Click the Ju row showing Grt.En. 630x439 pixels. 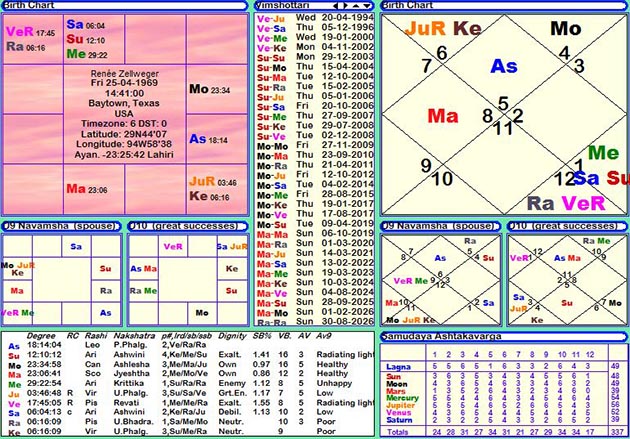click(x=191, y=393)
